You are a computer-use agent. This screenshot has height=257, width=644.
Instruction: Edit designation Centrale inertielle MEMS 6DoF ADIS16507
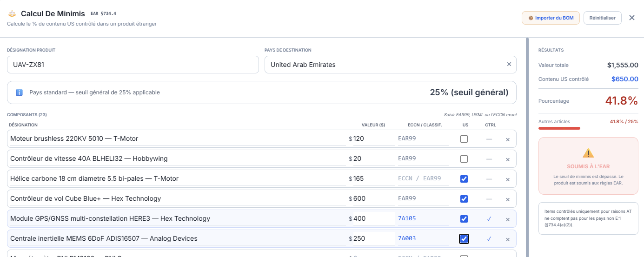177,238
